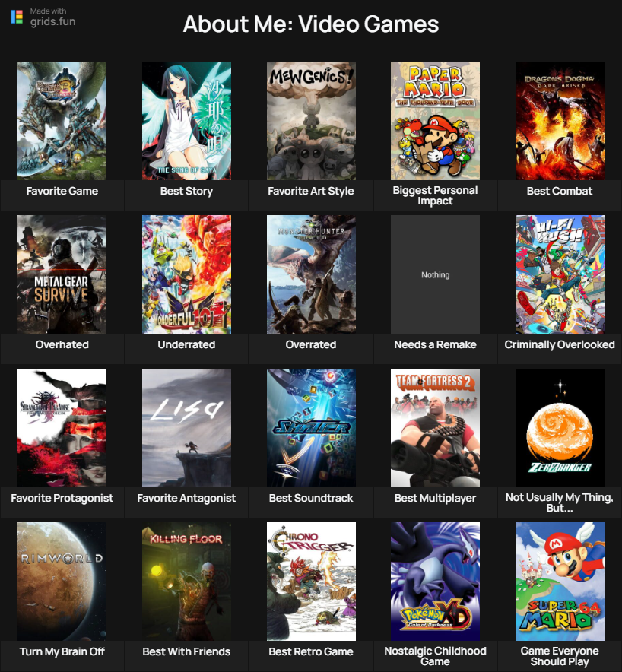Click the Turn My Brain Off label
This screenshot has width=622, height=672.
pyautogui.click(x=62, y=651)
